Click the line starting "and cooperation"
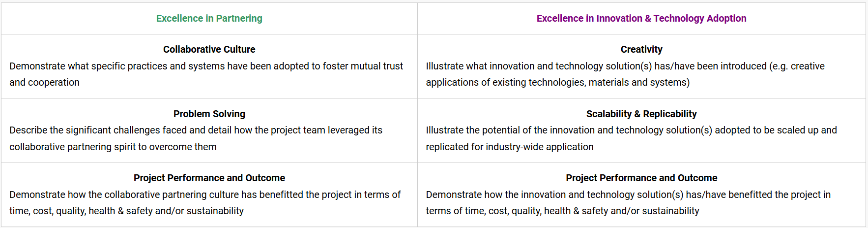868x228 pixels. pyautogui.click(x=44, y=82)
